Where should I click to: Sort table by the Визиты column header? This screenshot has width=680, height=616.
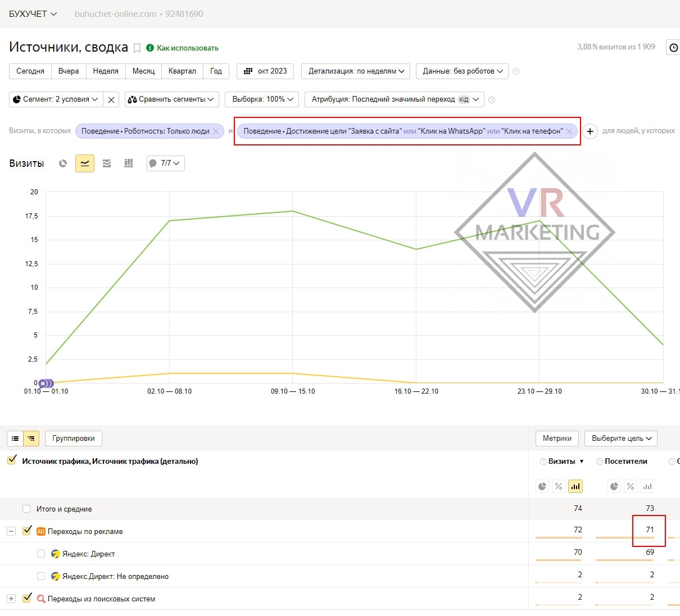point(562,462)
